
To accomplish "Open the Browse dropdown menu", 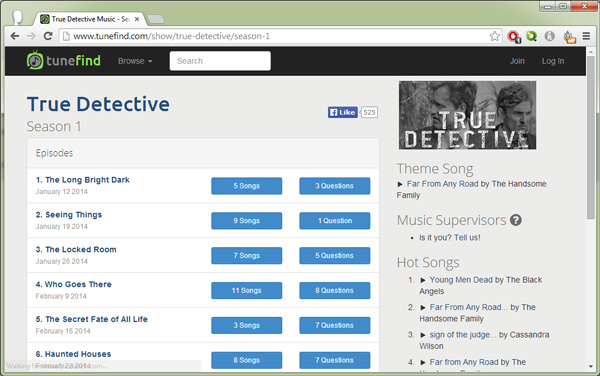I will (135, 61).
